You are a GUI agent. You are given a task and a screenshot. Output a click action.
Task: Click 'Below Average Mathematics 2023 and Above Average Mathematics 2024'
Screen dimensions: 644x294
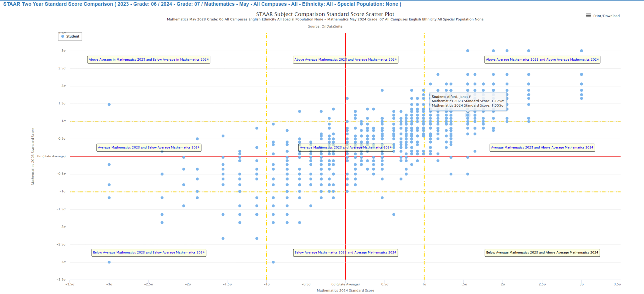coord(542,252)
